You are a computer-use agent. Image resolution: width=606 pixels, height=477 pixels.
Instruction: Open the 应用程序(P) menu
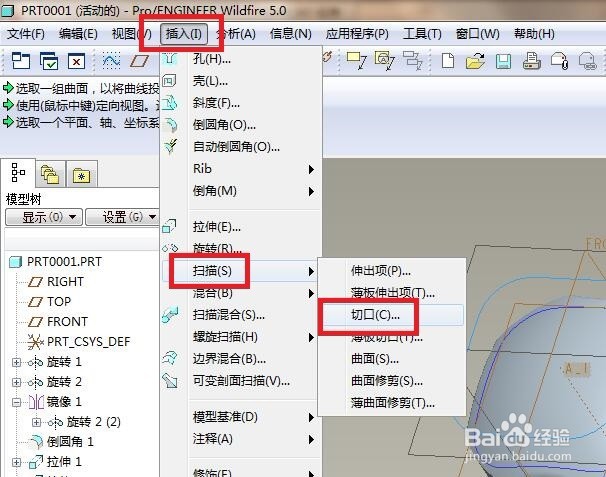point(357,34)
